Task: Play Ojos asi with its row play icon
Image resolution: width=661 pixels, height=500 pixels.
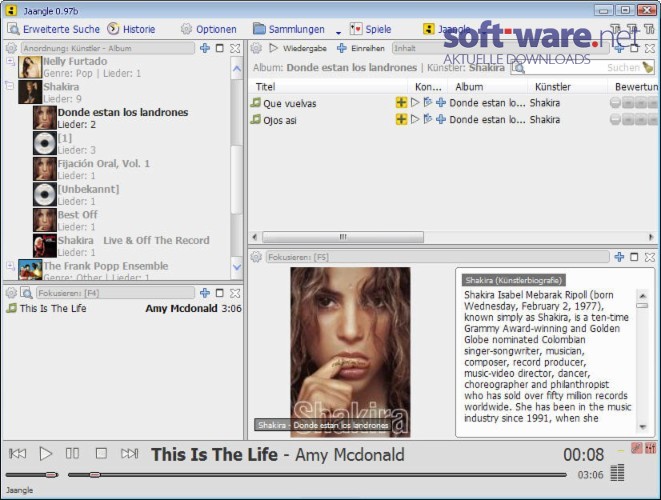Action: point(415,119)
